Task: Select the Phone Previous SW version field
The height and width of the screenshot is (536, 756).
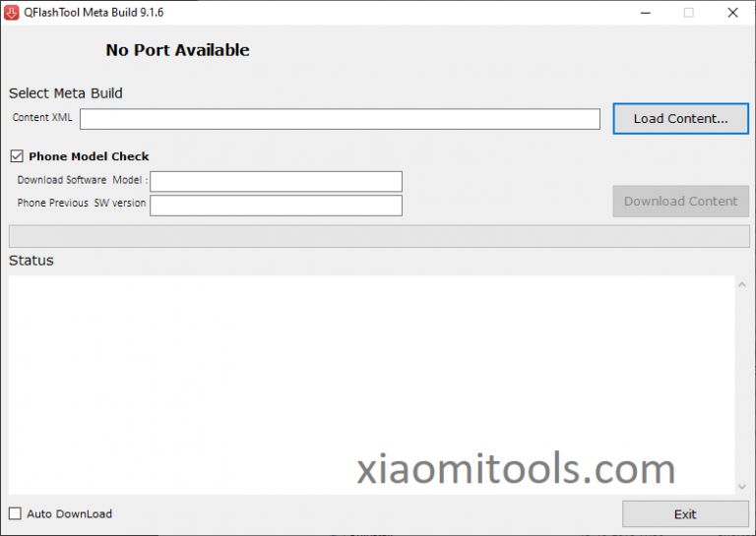Action: tap(276, 205)
